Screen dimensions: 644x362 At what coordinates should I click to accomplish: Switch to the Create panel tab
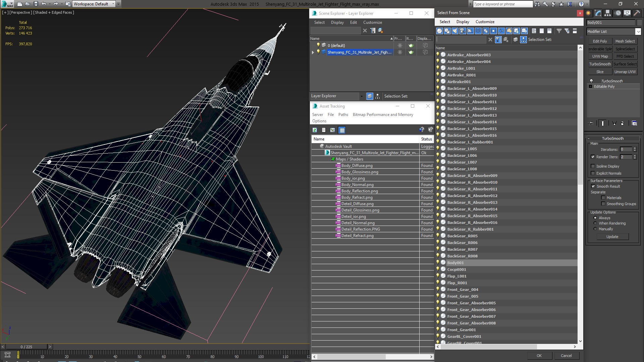coord(588,13)
